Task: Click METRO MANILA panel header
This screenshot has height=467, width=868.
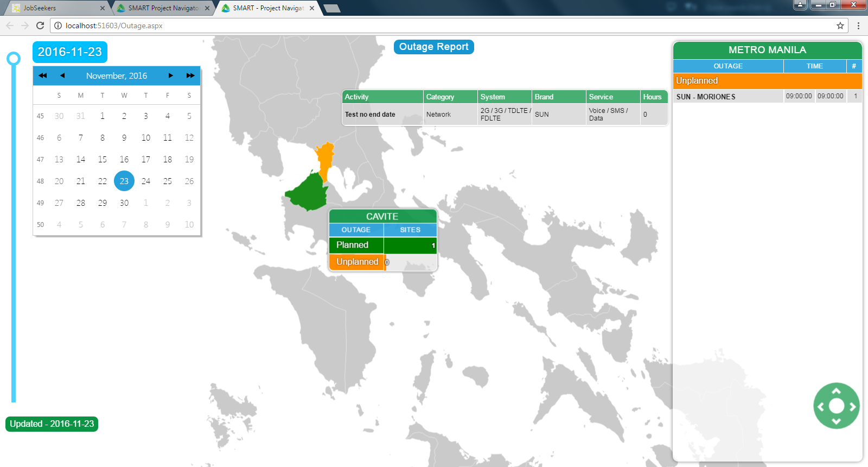Action: point(768,50)
